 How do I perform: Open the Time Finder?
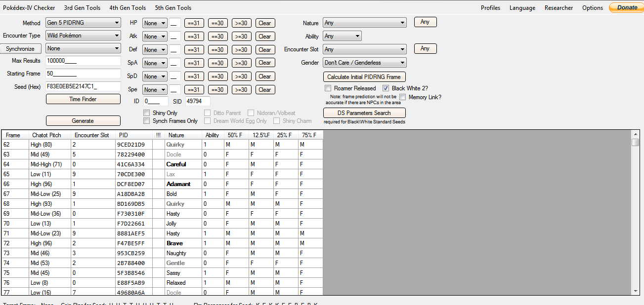coord(83,99)
